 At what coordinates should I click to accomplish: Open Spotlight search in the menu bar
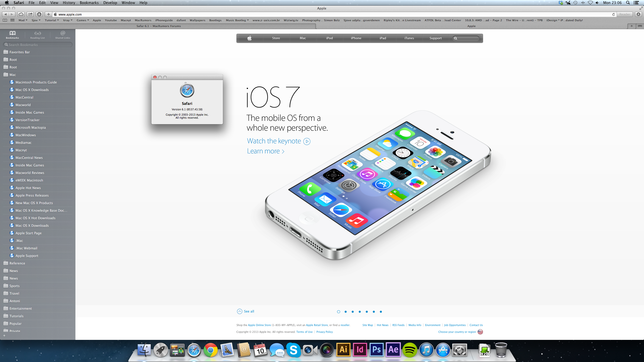tap(628, 3)
